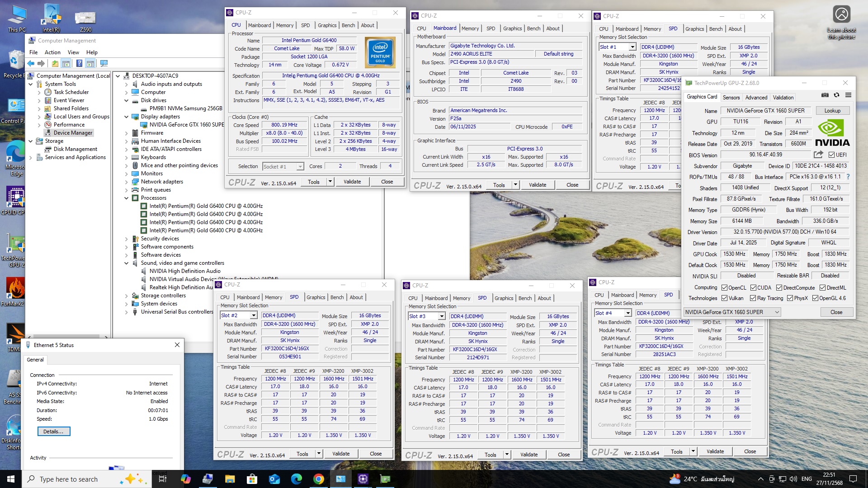Click Details in Ethernet 5 Status
The width and height of the screenshot is (868, 488).
click(53, 432)
